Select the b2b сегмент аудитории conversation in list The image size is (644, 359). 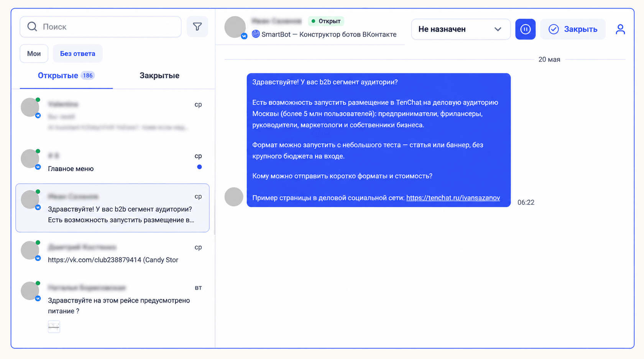[x=112, y=208]
